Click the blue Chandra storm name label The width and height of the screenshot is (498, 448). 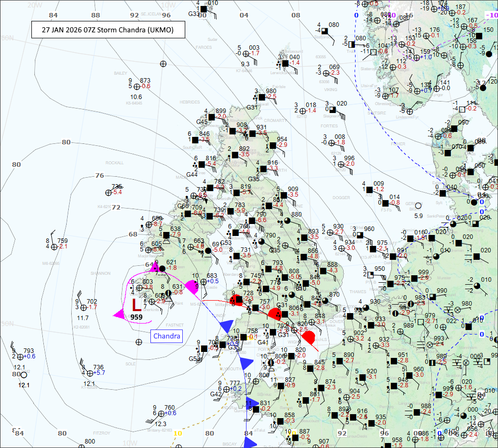[x=166, y=336]
